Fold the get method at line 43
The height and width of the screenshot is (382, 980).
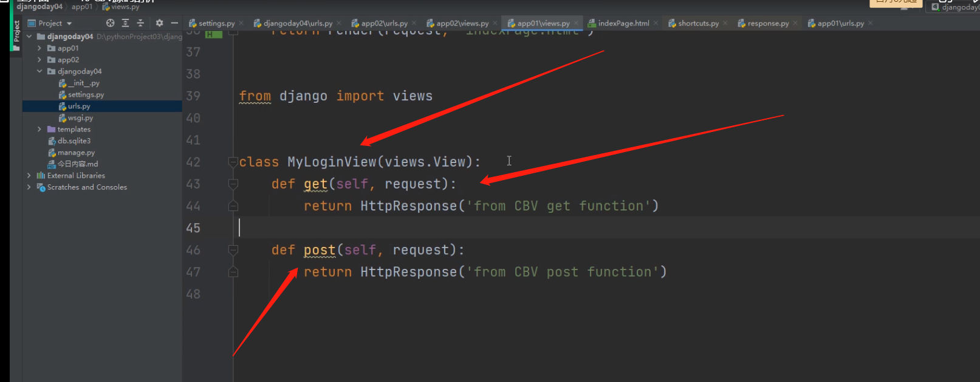point(233,184)
